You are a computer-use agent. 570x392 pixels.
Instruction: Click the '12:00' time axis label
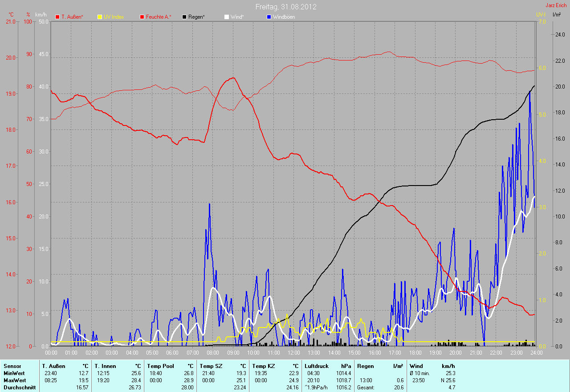[293, 353]
